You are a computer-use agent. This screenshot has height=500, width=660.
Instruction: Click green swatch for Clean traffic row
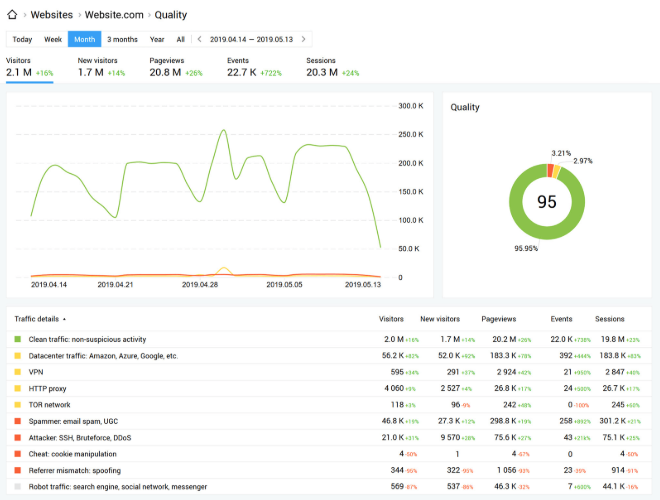pyautogui.click(x=18, y=339)
